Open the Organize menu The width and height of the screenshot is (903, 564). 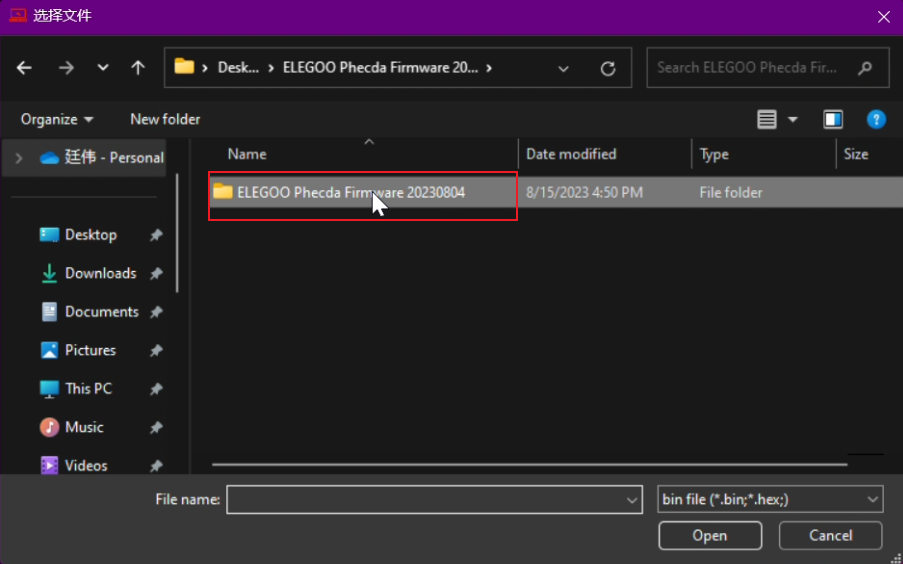[57, 119]
